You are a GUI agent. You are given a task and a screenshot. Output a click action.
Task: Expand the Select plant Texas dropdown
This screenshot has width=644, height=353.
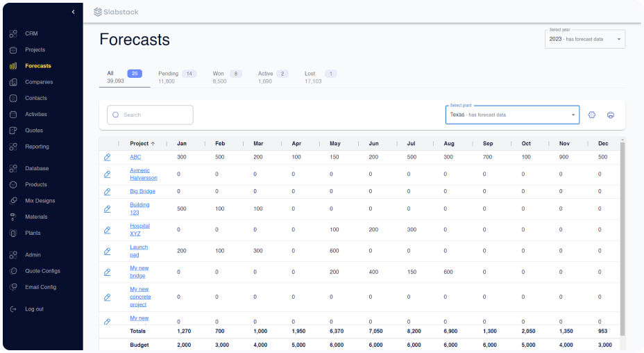coord(512,115)
